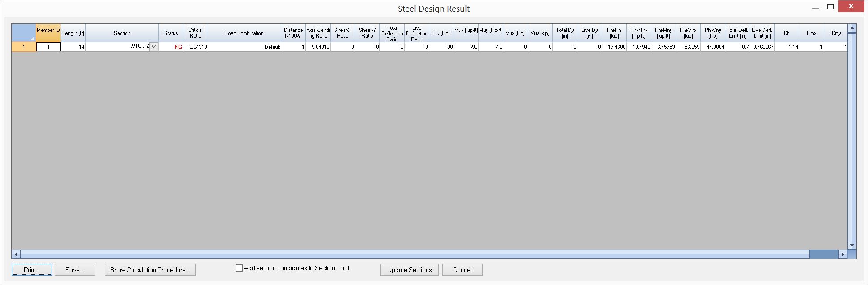This screenshot has width=868, height=285.
Task: Select the Vuy [kip] column header
Action: tap(540, 33)
